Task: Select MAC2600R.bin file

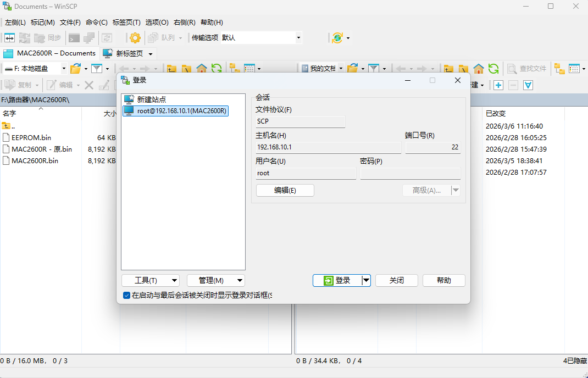Action: click(x=35, y=160)
